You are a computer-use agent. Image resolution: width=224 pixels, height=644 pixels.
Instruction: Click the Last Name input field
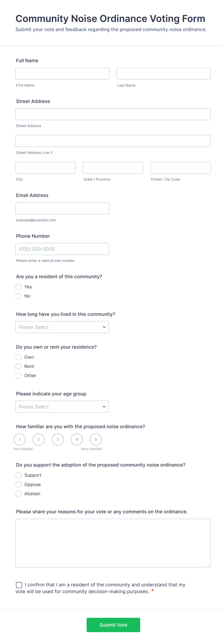(x=164, y=74)
